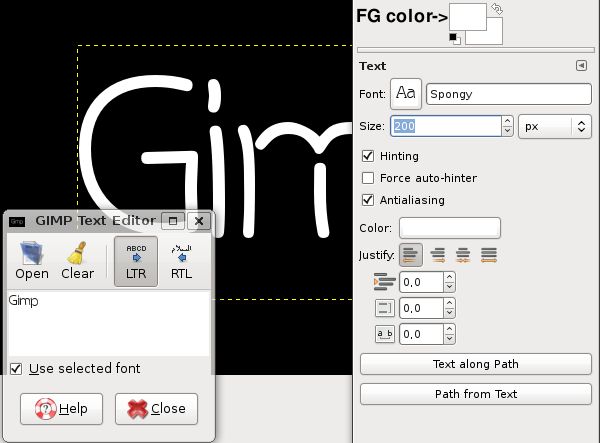Viewport: 600px width, 443px height.
Task: Decrease letter spacing value stepper
Action: pos(450,339)
